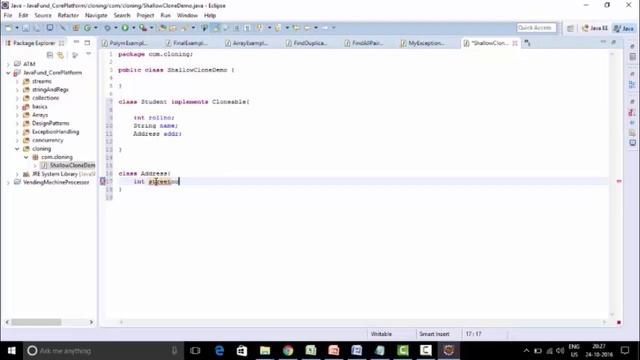
Task: Close the ShallowClon editor tab
Action: click(515, 43)
